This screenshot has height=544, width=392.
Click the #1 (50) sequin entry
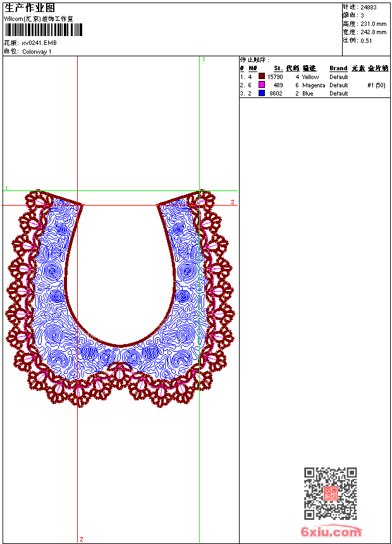(376, 85)
